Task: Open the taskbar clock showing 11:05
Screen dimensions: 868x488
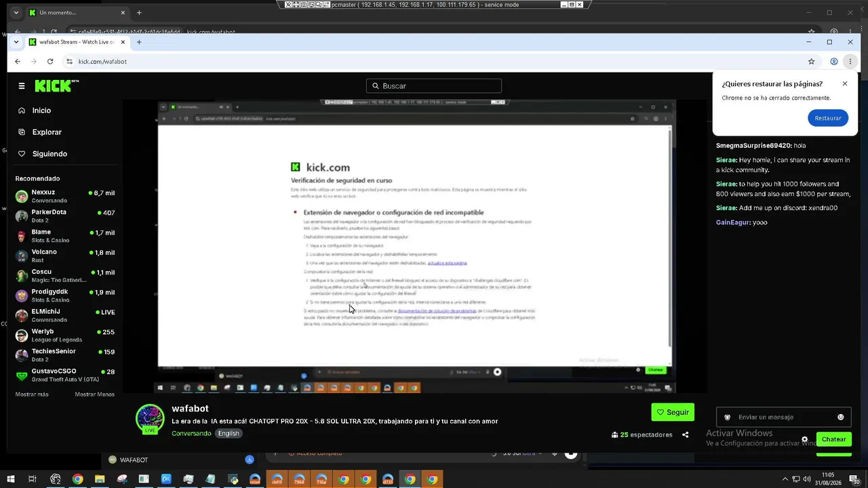Action: pos(828,479)
